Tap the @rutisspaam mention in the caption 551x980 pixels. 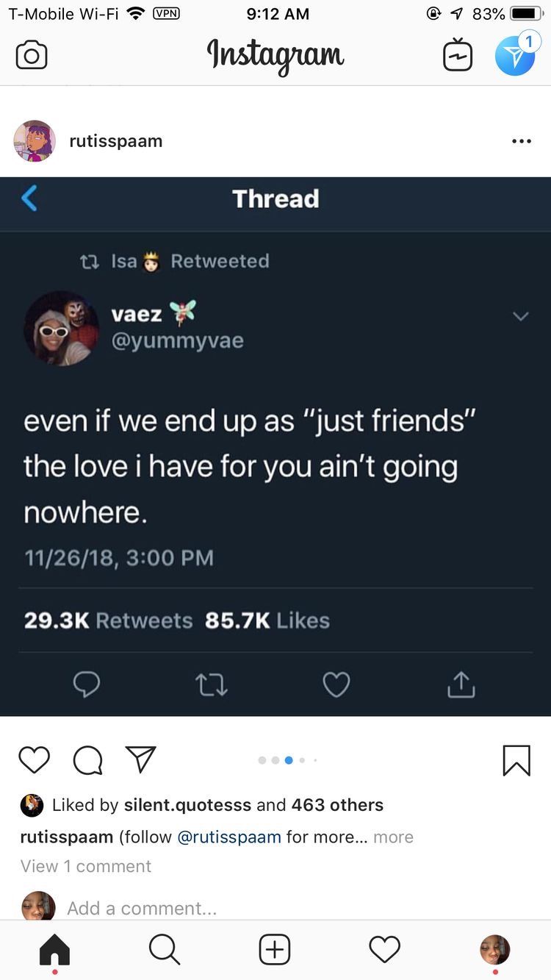click(229, 837)
